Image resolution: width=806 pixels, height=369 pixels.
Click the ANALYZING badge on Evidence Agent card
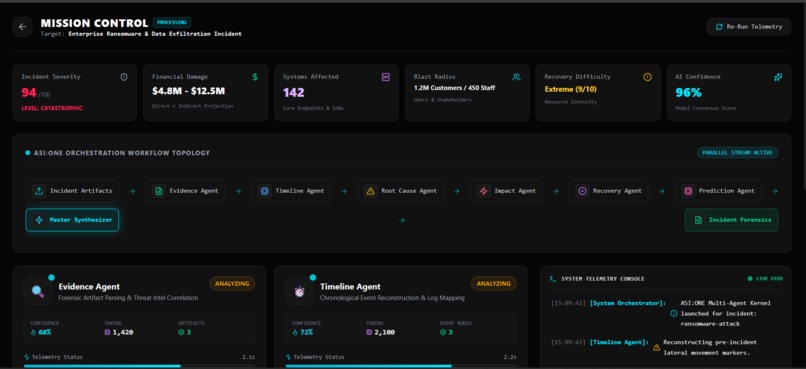(232, 284)
